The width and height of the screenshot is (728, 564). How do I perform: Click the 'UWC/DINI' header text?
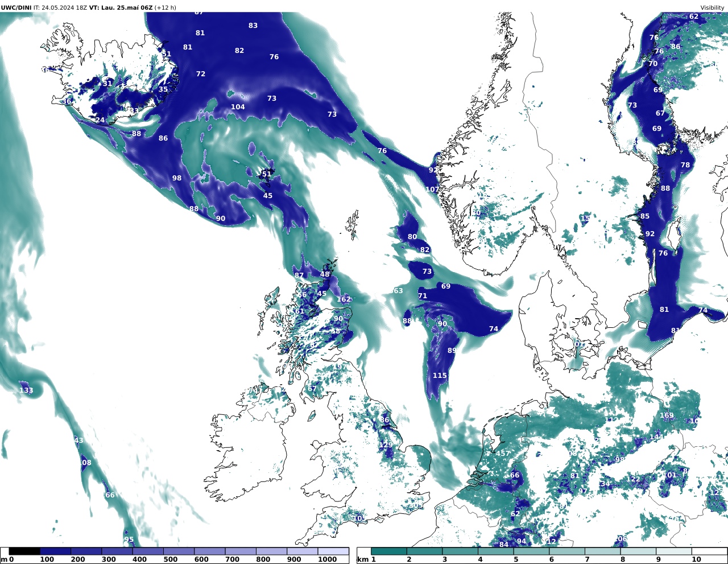pos(16,8)
